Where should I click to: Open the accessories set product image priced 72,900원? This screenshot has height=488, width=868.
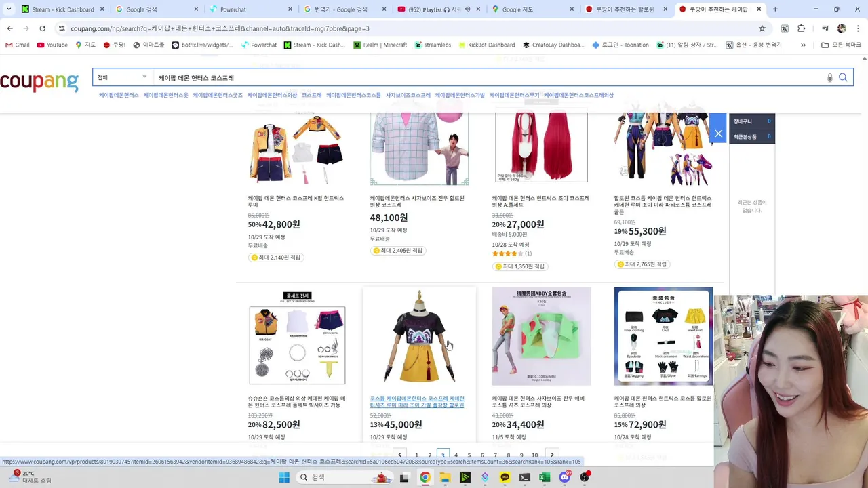point(663,336)
